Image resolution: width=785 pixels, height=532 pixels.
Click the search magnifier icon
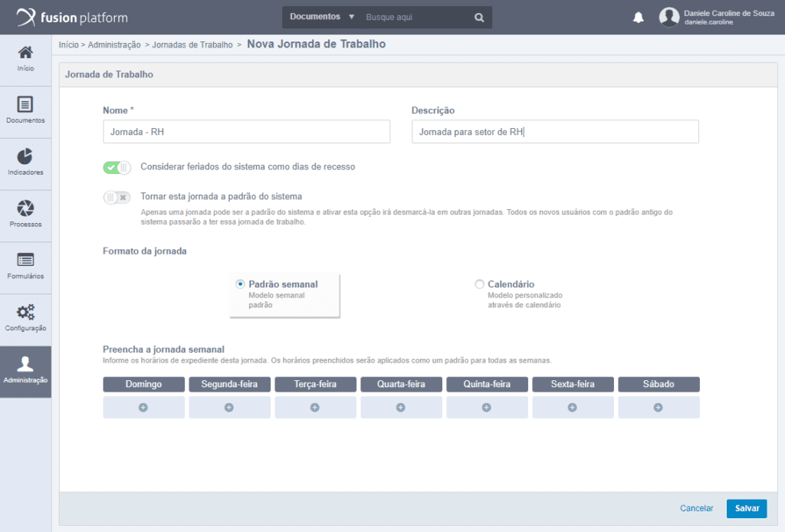tap(479, 17)
